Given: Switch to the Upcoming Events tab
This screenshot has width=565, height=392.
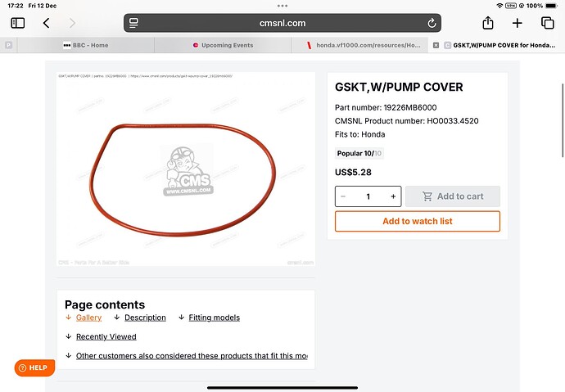Looking at the screenshot, I should point(223,45).
